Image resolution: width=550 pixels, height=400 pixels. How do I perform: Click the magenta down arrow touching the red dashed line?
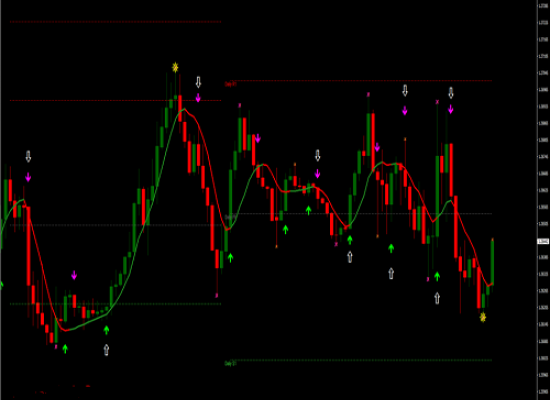point(198,98)
